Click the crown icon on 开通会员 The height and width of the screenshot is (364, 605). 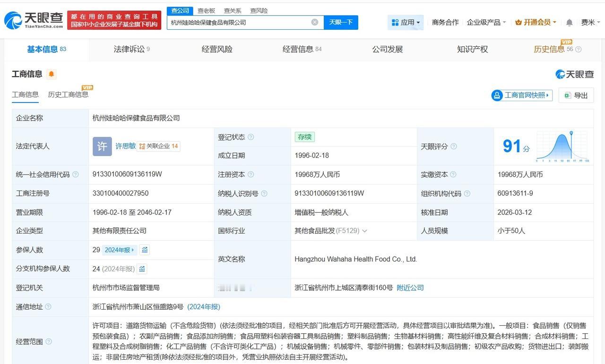coord(518,22)
